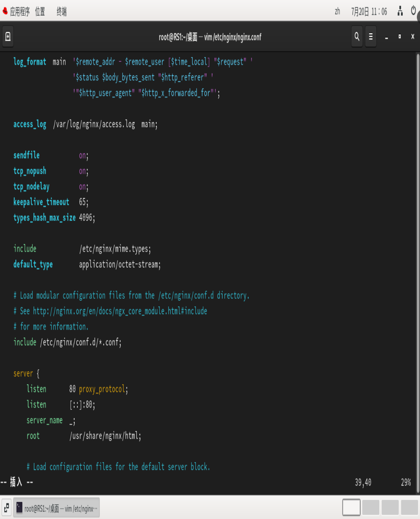
Task: Open the new tab icon in terminal header
Action: [8, 37]
